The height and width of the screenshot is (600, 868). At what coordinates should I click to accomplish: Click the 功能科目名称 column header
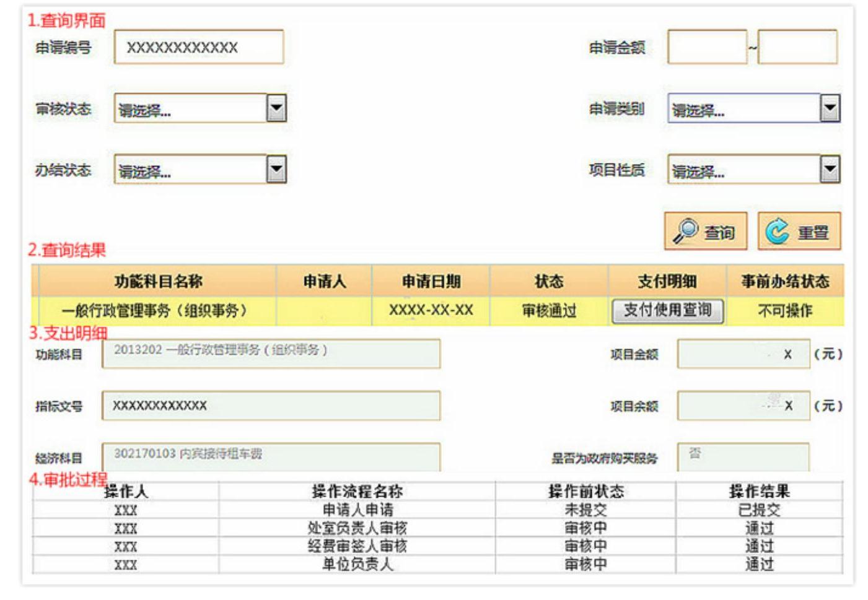(158, 282)
